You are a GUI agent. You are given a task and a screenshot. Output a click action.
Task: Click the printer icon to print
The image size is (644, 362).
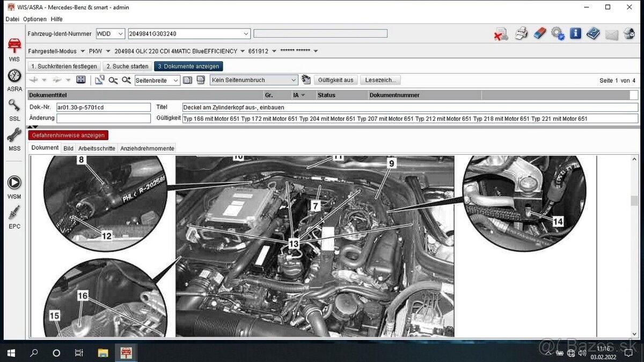pos(521,34)
